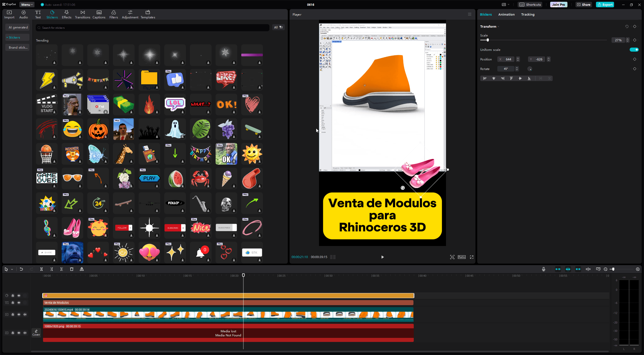The width and height of the screenshot is (644, 355).
Task: Click the Search for stickers field
Action: pos(152,28)
